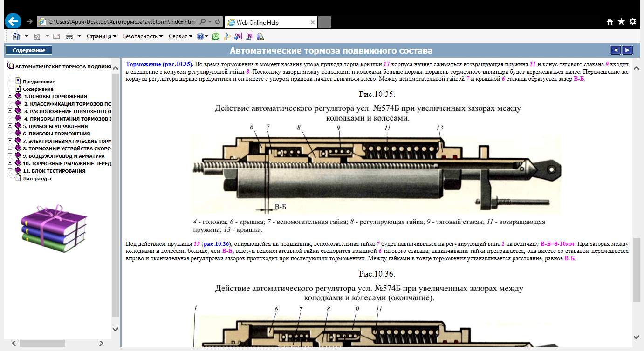Click the Read mail envelope icon

[56, 36]
